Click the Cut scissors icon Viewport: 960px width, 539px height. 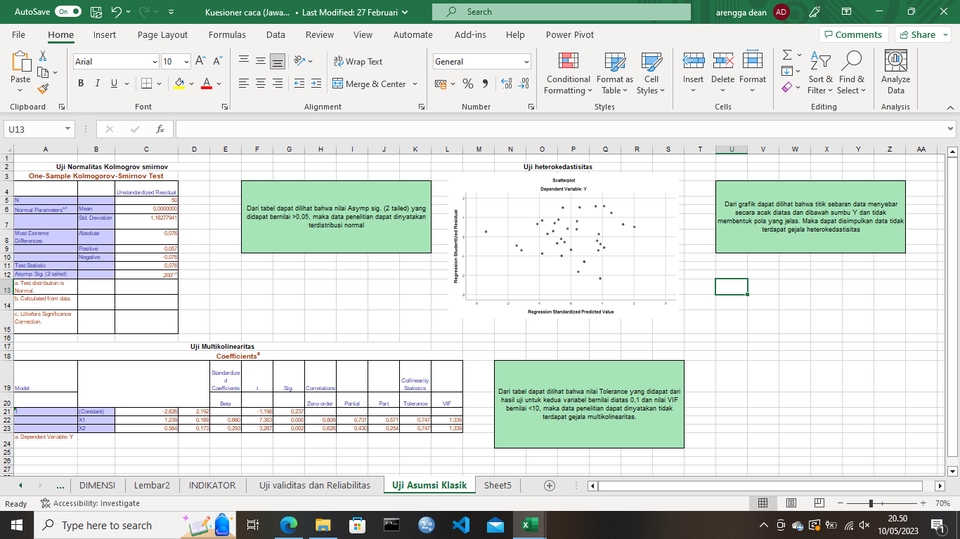[x=43, y=56]
